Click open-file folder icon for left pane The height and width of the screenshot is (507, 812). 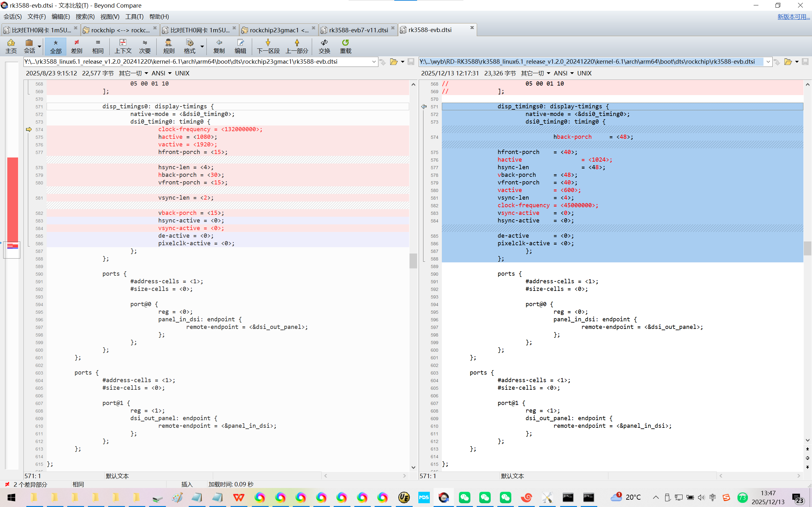[x=394, y=62]
